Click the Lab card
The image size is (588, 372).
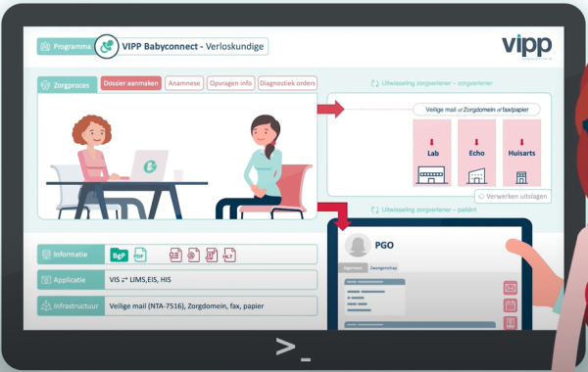click(431, 153)
